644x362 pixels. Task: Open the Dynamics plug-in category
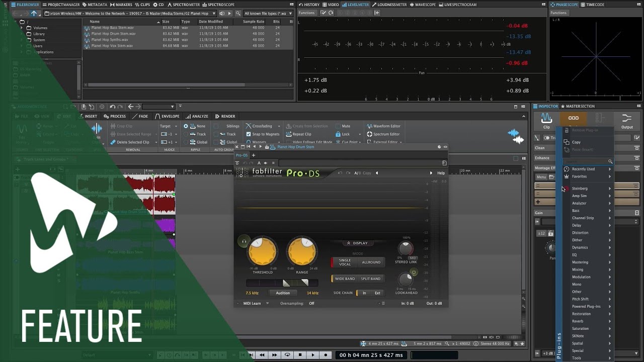(x=588, y=247)
